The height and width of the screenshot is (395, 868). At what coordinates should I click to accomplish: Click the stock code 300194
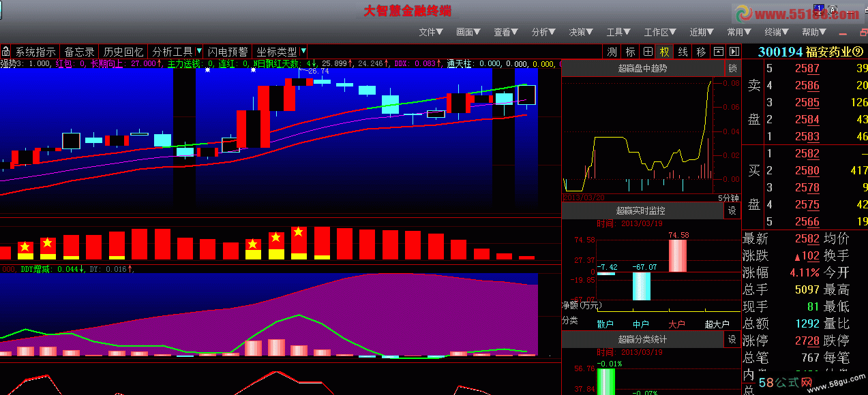pyautogui.click(x=780, y=52)
